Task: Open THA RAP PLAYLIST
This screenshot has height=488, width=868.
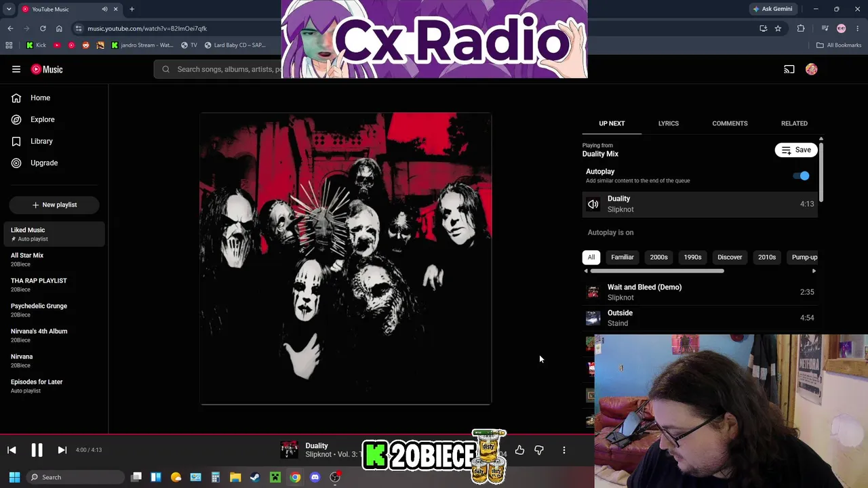Action: coord(54,285)
